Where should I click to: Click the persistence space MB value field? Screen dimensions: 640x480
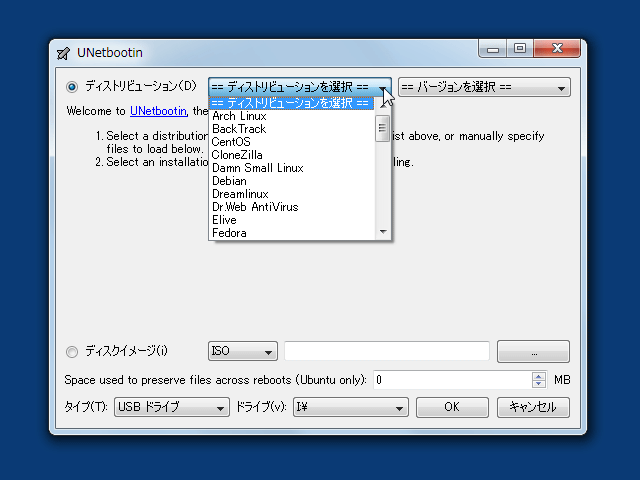(x=453, y=380)
